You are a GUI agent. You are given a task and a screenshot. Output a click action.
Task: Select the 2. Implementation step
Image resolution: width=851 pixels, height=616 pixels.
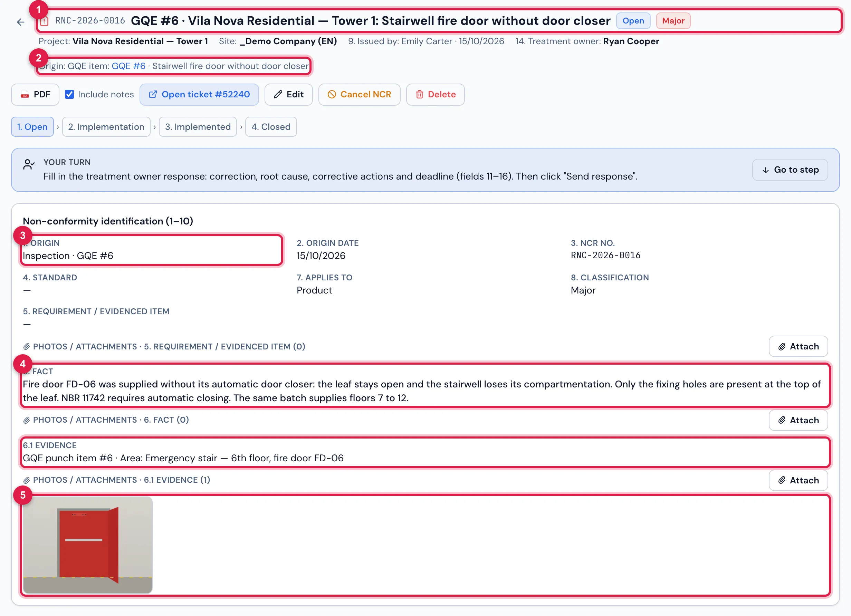pos(106,127)
